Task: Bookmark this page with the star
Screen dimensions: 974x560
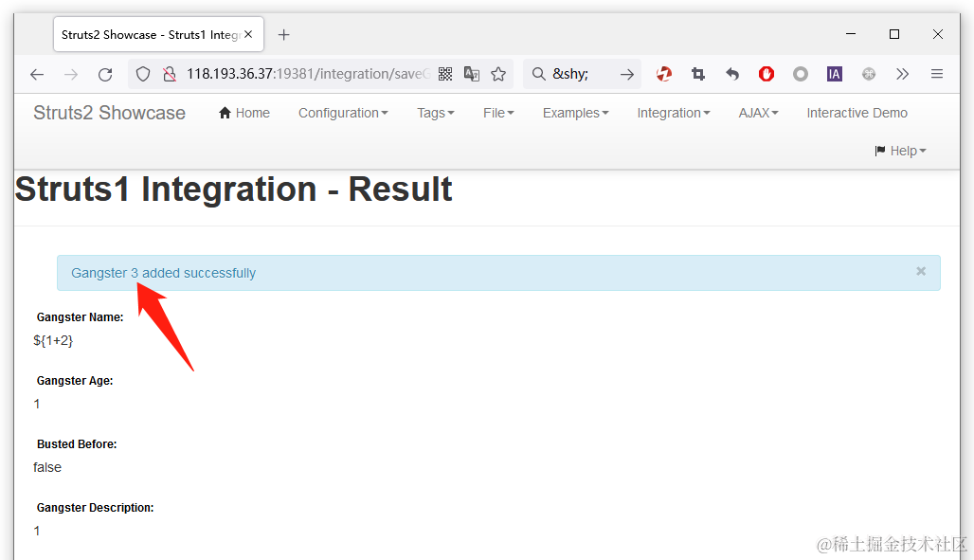Action: click(498, 75)
